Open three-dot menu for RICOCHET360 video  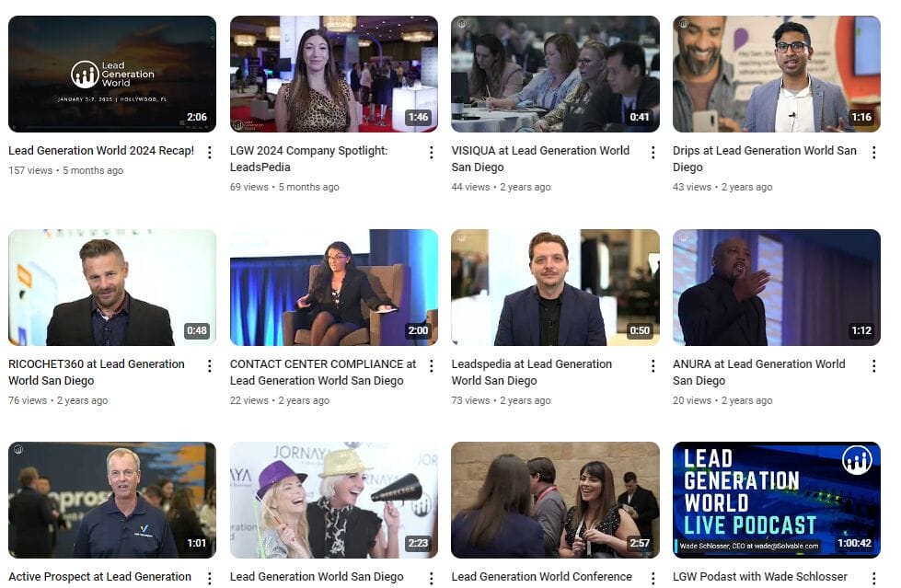(210, 365)
